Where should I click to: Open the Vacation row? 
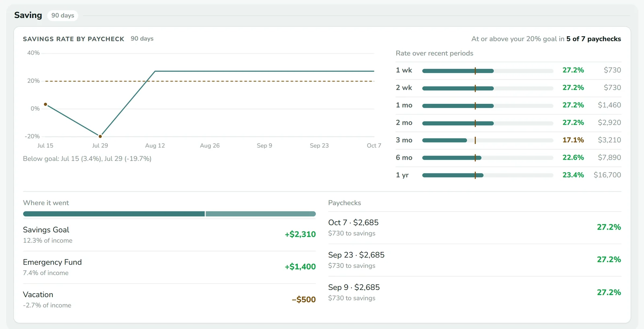[x=169, y=300]
